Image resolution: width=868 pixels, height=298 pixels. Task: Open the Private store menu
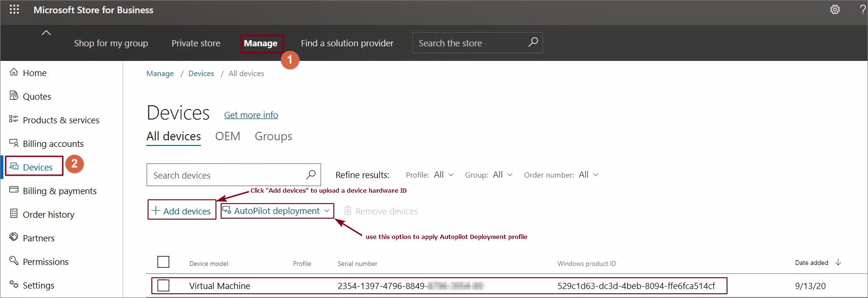(196, 43)
